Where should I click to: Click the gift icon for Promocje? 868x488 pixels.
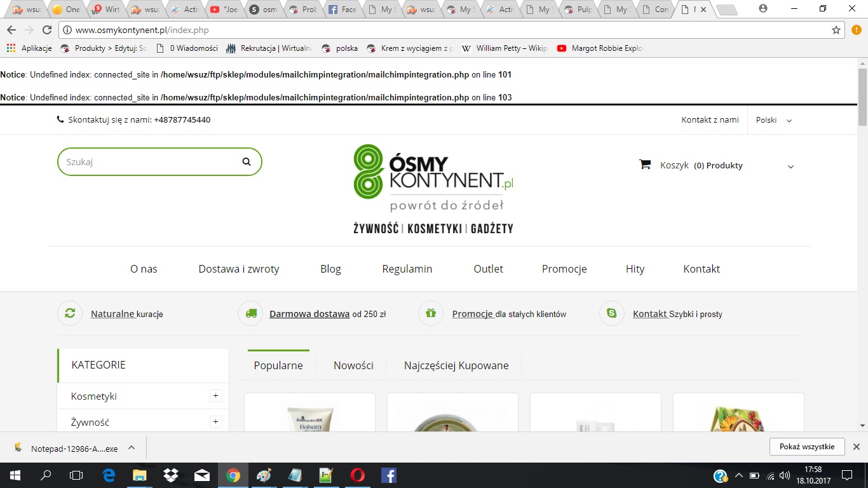tap(431, 313)
